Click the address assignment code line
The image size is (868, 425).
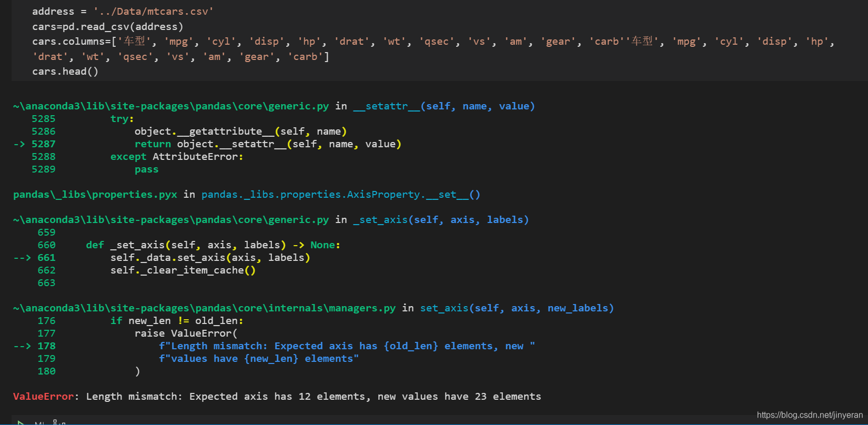123,12
